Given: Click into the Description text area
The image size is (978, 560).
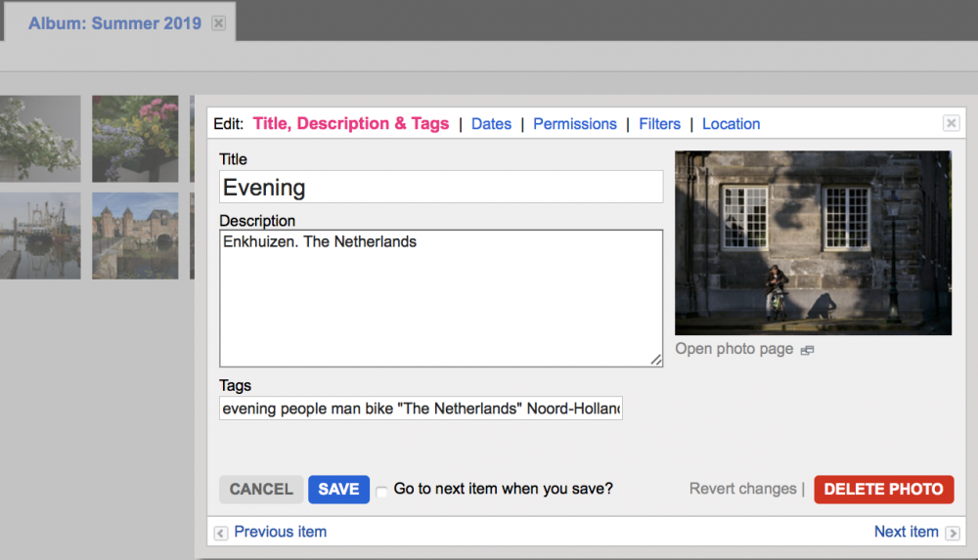Looking at the screenshot, I should 441,298.
